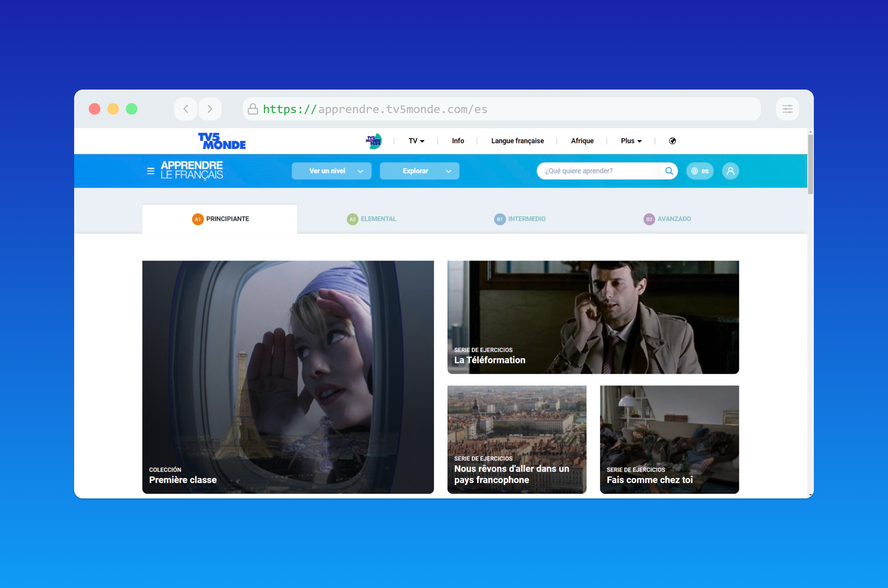888x588 pixels.
Task: Select the B2 Avanzado tab
Action: click(x=667, y=219)
